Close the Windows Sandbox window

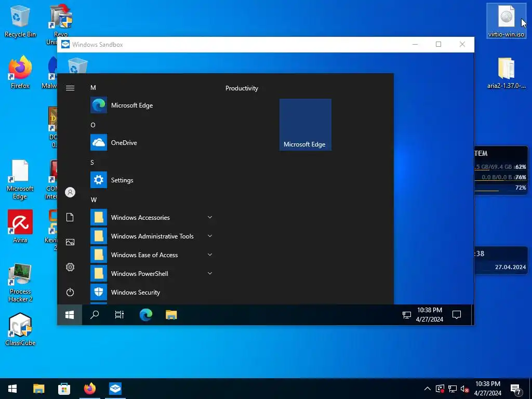(x=462, y=45)
